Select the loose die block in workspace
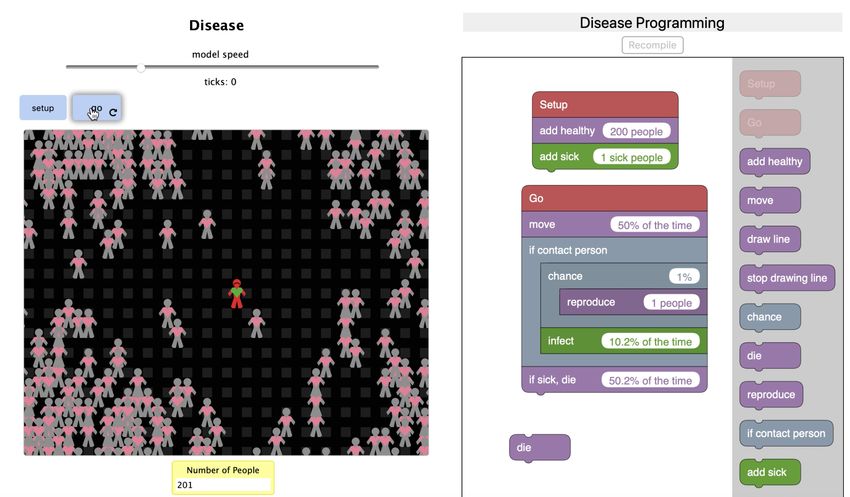This screenshot has height=497, width=850. pos(539,448)
